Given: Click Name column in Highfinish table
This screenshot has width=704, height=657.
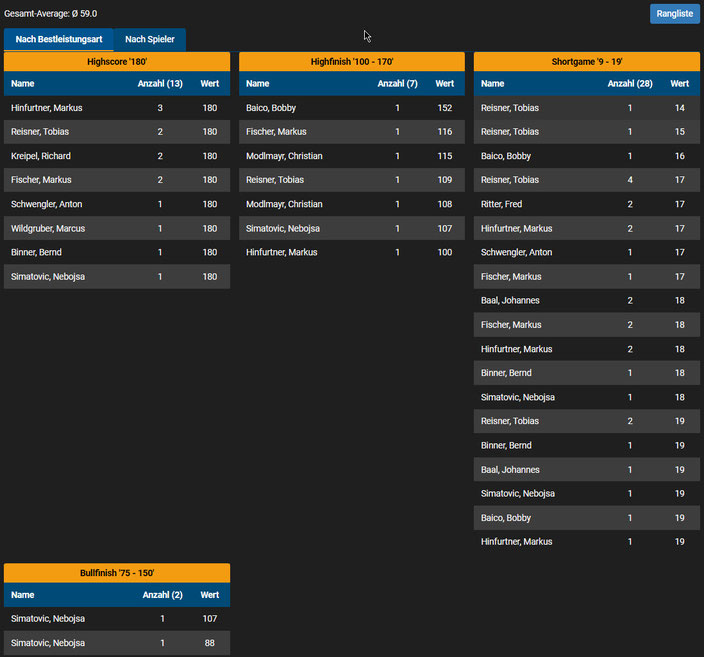Looking at the screenshot, I should [258, 84].
